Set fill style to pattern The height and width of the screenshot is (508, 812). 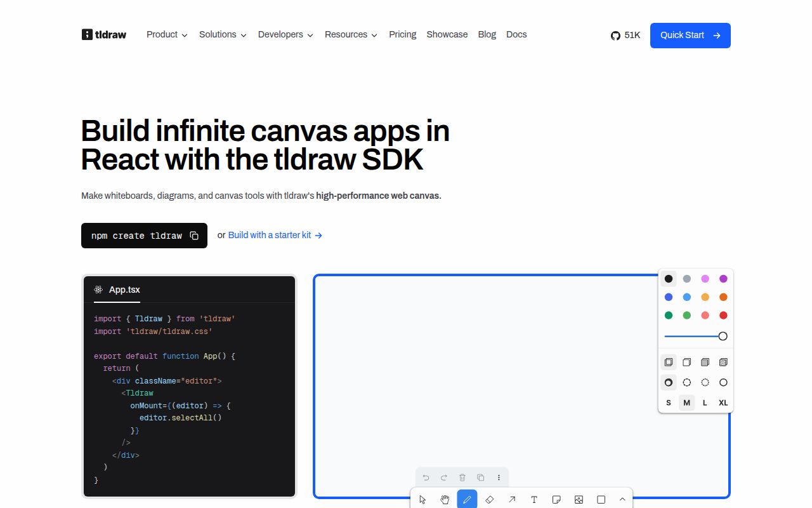tap(723, 362)
